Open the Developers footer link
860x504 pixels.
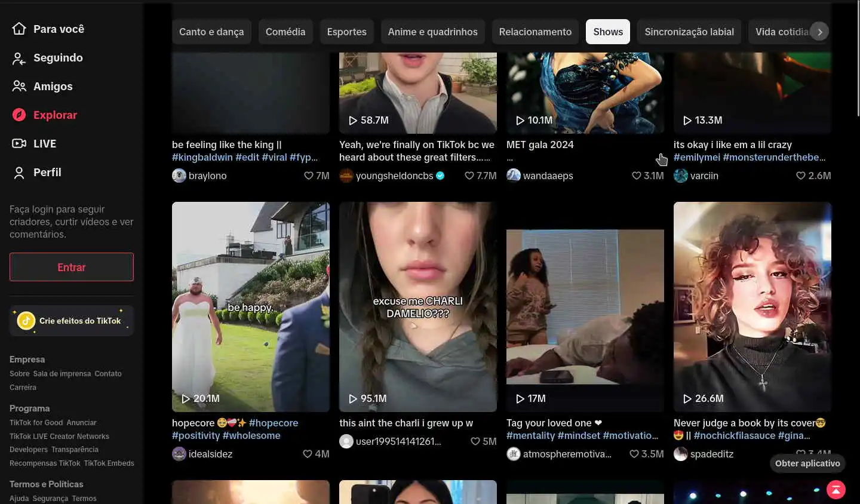[29, 450]
